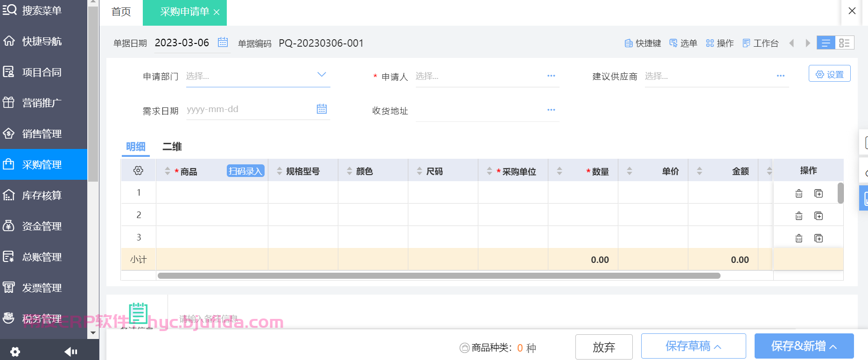This screenshot has height=360, width=868.
Task: Open the 建议供应商 selector ellipsis
Action: [x=781, y=76]
